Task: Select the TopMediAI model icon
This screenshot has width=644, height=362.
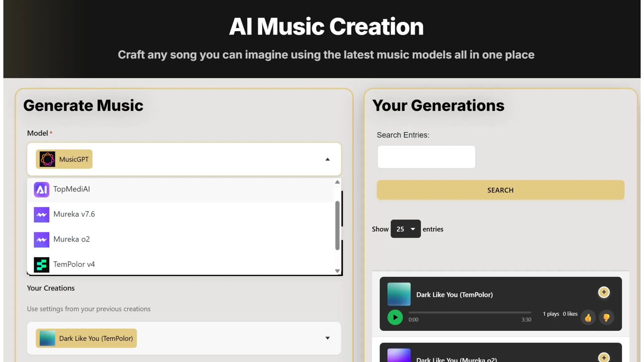Action: 41,189
